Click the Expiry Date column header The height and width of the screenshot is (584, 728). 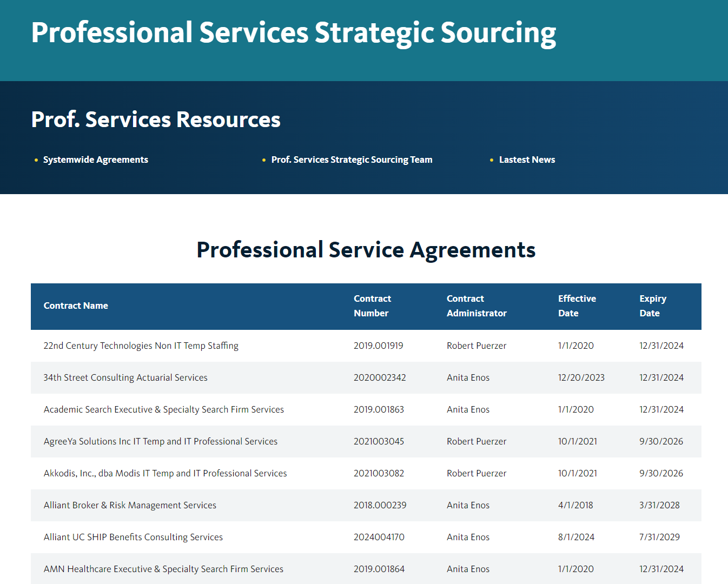point(653,306)
